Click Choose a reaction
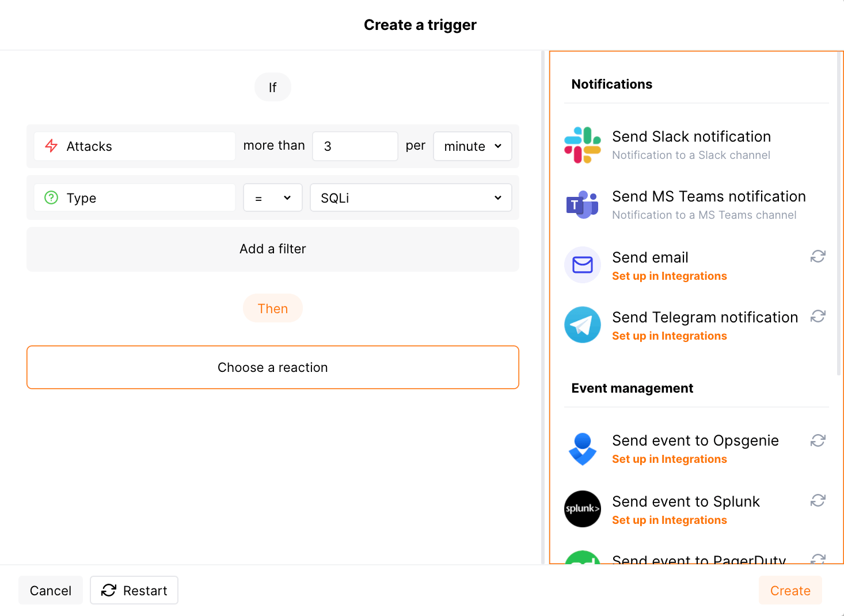844x616 pixels. point(272,367)
